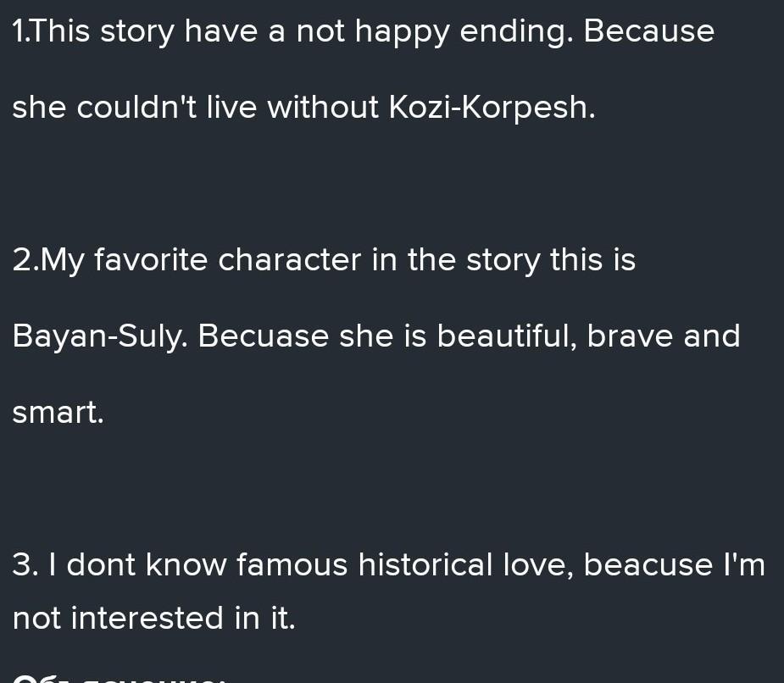Click the number "1." starting first answer
The width and height of the screenshot is (784, 683).
click(x=23, y=31)
